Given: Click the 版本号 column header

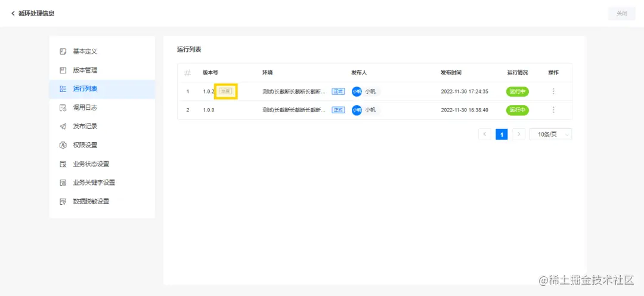Looking at the screenshot, I should 210,72.
